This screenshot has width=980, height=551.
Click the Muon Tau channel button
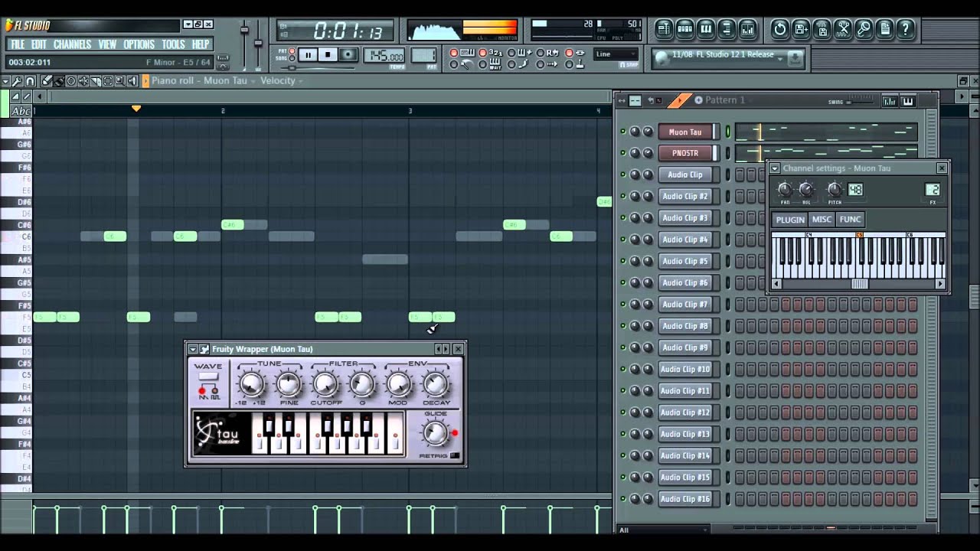685,132
